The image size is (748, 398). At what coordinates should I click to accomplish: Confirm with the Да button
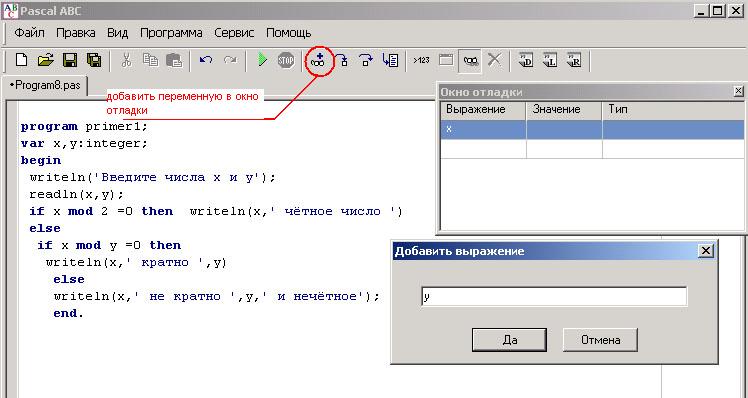[509, 340]
